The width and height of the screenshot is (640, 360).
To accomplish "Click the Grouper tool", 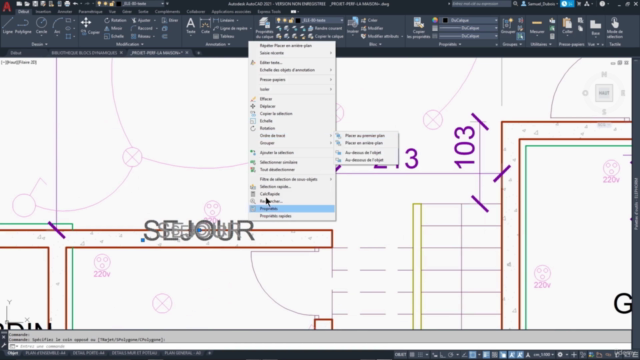I will pyautogui.click(x=508, y=26).
